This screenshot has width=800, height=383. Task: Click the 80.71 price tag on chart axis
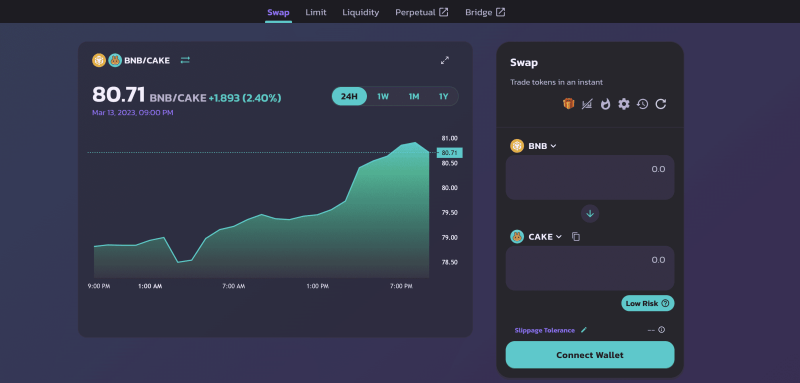click(x=449, y=152)
